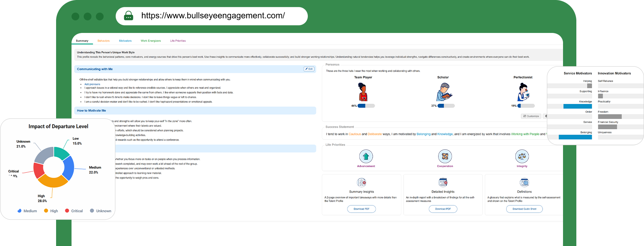Click the Team Player persona icon

tap(363, 92)
